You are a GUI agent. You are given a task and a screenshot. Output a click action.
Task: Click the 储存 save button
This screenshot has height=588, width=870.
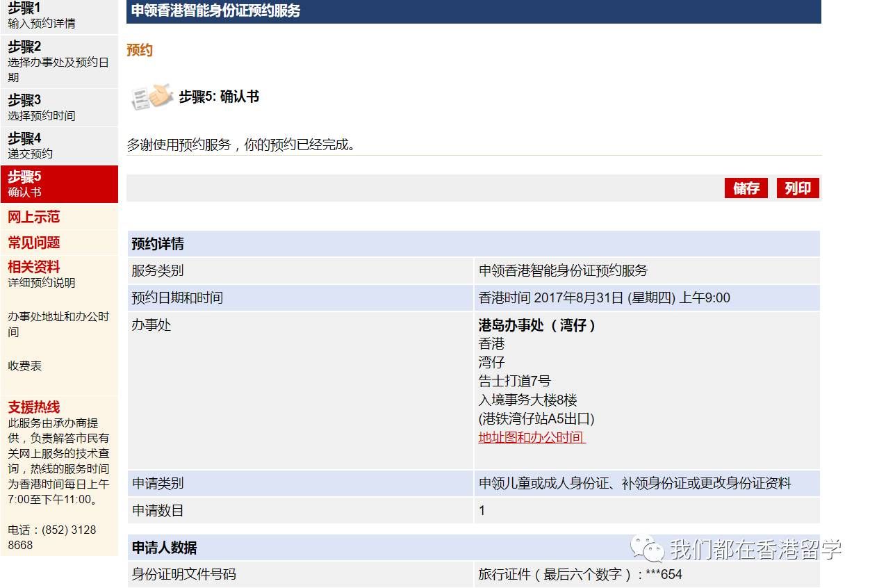click(x=746, y=188)
